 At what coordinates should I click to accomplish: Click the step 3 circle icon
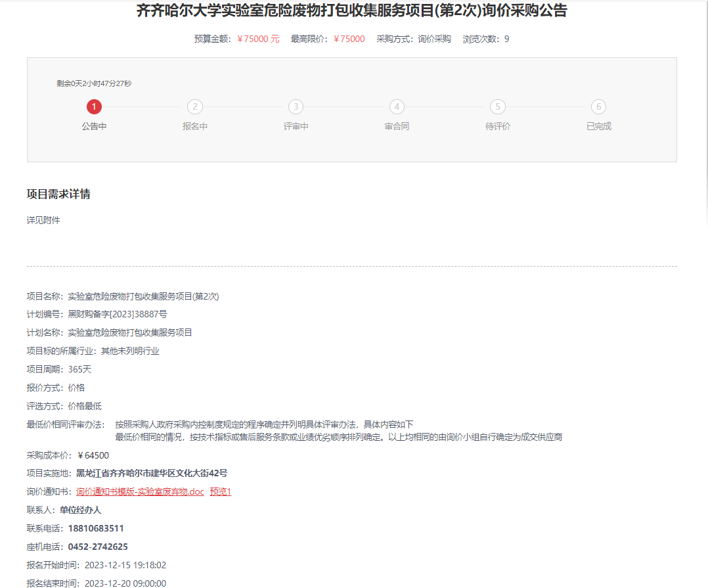(296, 107)
